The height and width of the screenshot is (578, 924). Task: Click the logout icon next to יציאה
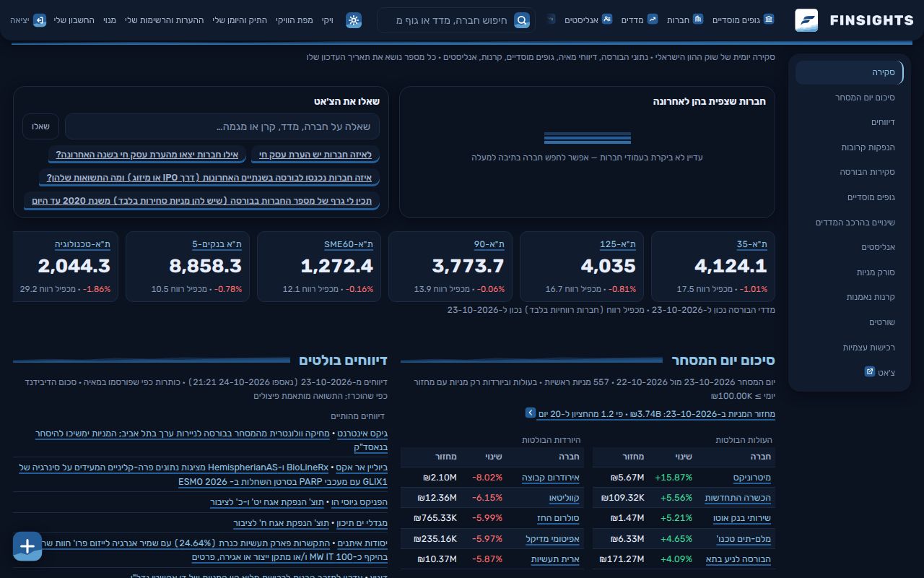click(x=40, y=20)
